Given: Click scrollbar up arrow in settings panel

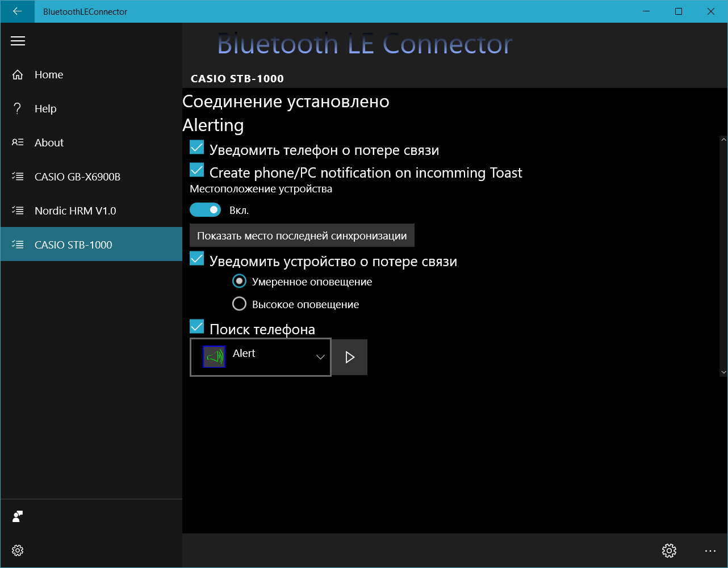Looking at the screenshot, I should pos(723,139).
